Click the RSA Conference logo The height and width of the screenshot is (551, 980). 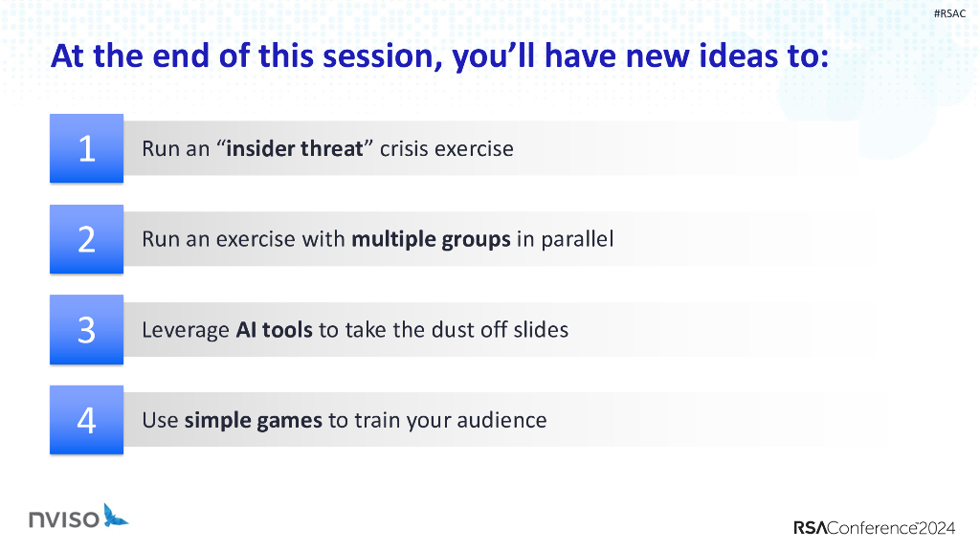874,527
